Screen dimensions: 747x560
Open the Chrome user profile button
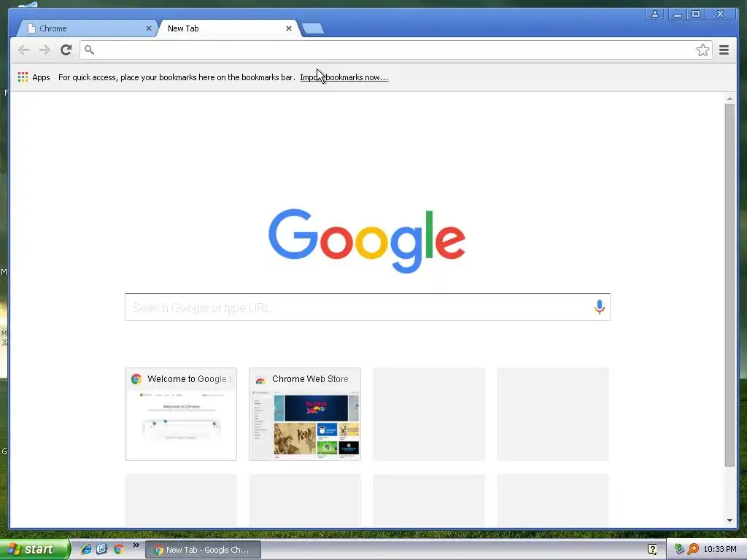coord(655,14)
